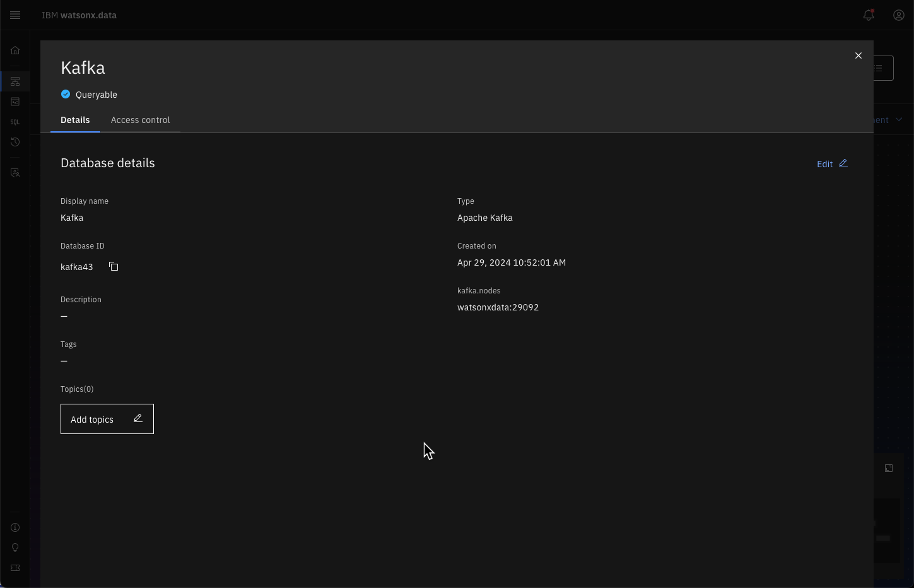
Task: Click the kafka.nodes label
Action: [x=479, y=291]
